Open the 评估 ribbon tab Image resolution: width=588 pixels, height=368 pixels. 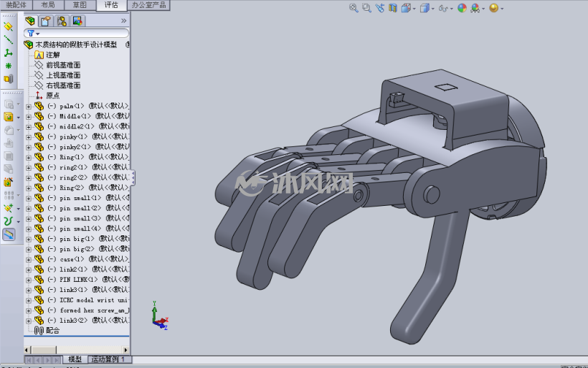111,5
